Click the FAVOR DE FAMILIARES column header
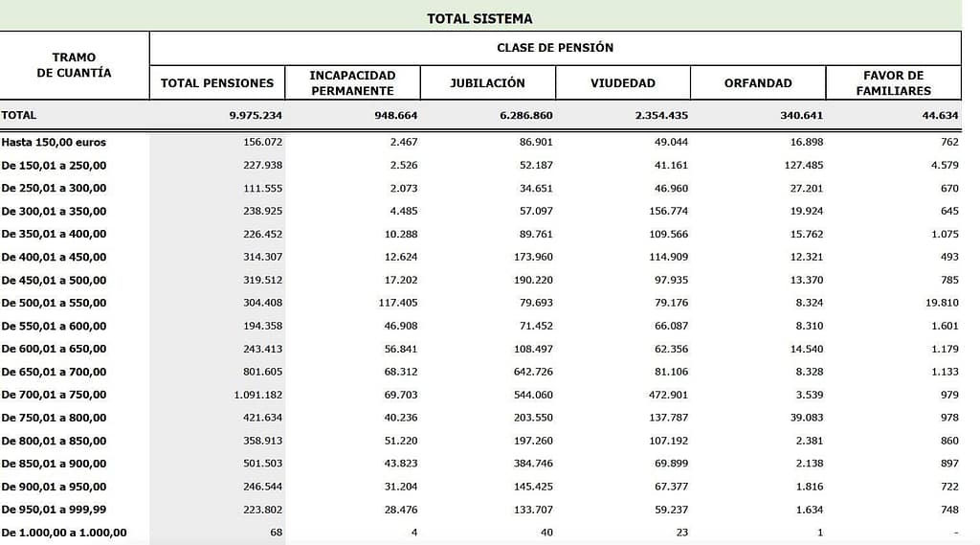The image size is (980, 545). pos(893,83)
